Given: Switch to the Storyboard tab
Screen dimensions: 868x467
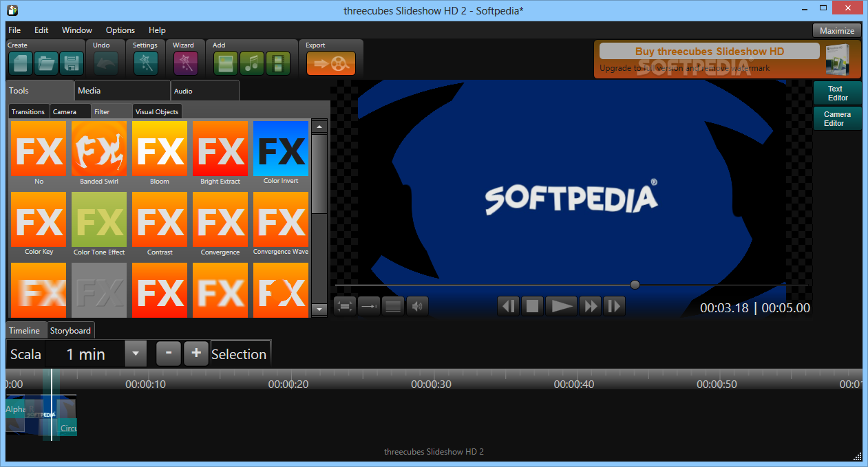Looking at the screenshot, I should pos(70,330).
